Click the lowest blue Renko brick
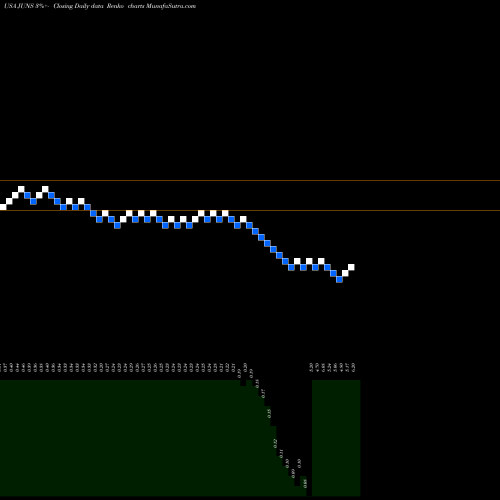 tap(339, 279)
